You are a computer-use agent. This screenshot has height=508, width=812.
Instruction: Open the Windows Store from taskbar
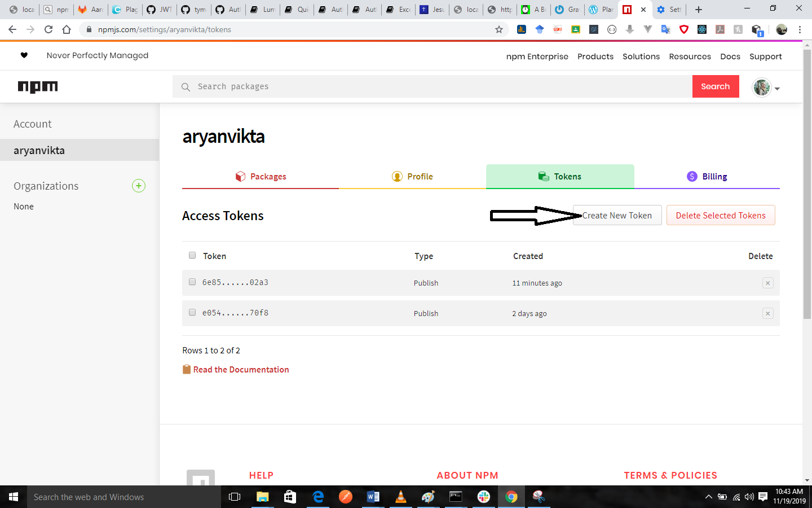click(290, 497)
